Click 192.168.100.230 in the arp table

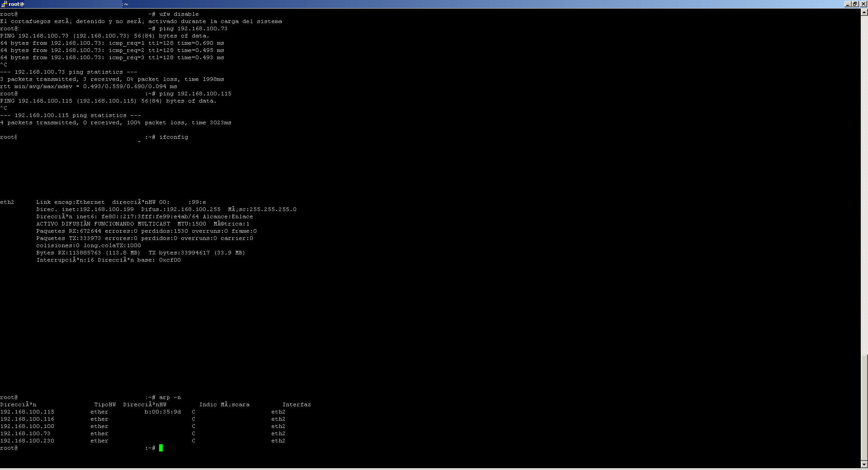27,441
